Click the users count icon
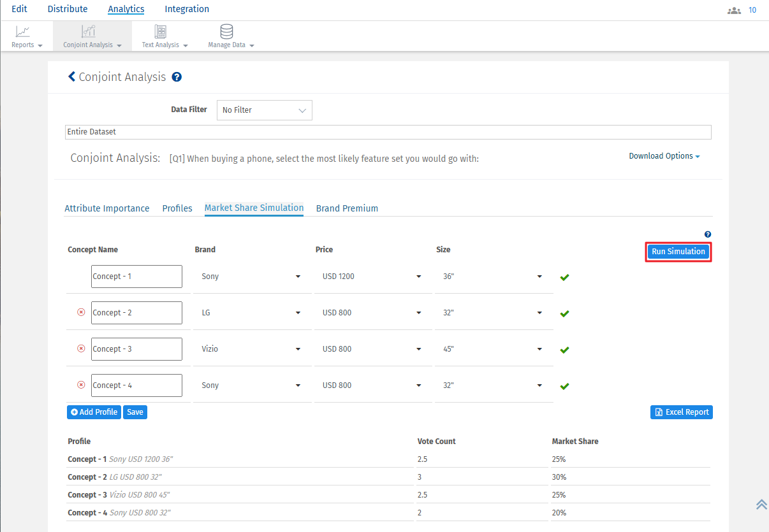This screenshot has height=532, width=769. (734, 10)
